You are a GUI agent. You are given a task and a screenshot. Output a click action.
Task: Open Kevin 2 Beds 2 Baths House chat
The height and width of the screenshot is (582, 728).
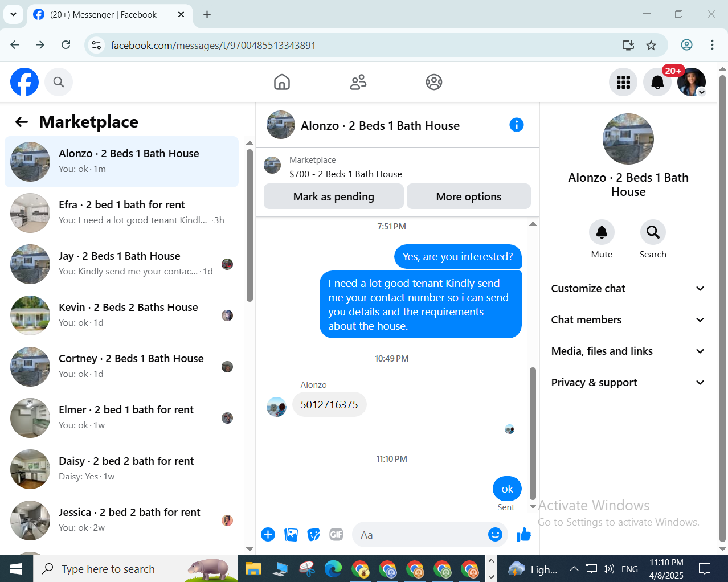click(121, 315)
